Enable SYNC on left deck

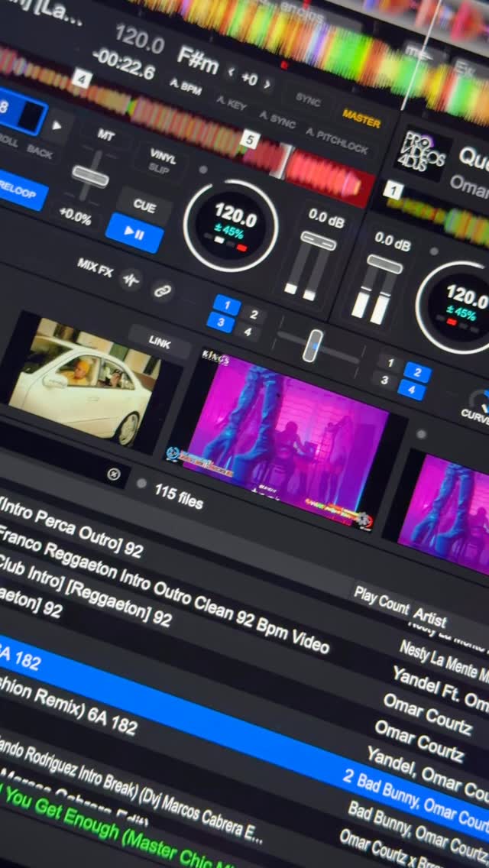point(308,99)
